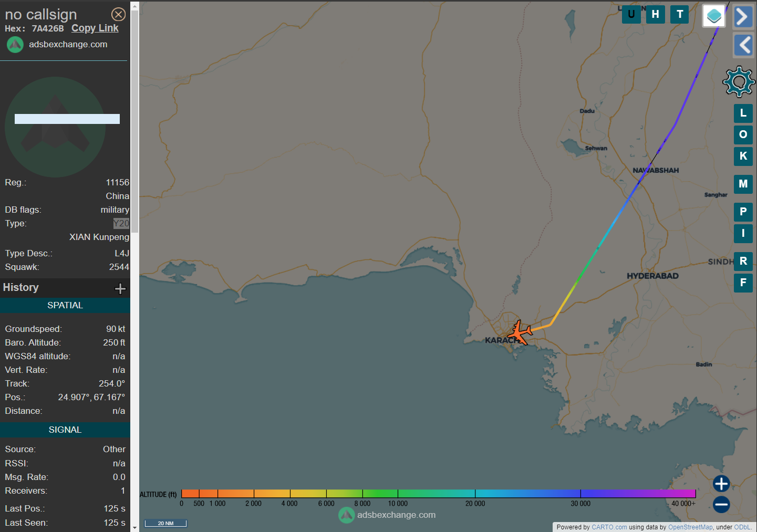Toggle the M map button
This screenshot has height=532, width=757.
(743, 184)
